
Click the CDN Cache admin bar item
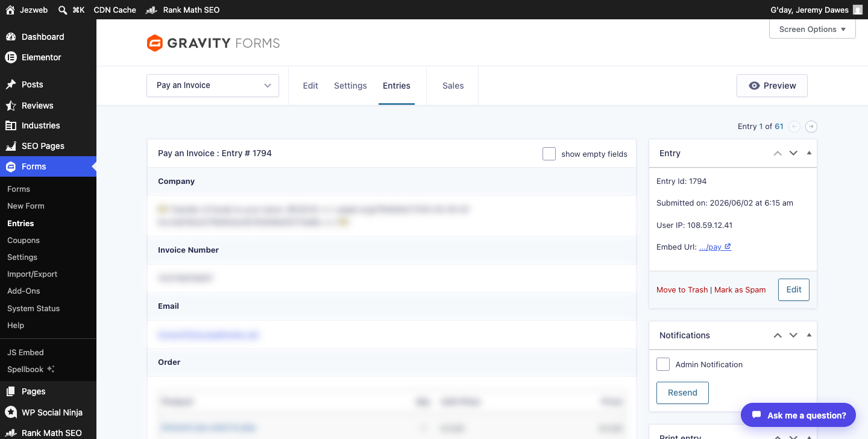pyautogui.click(x=115, y=10)
